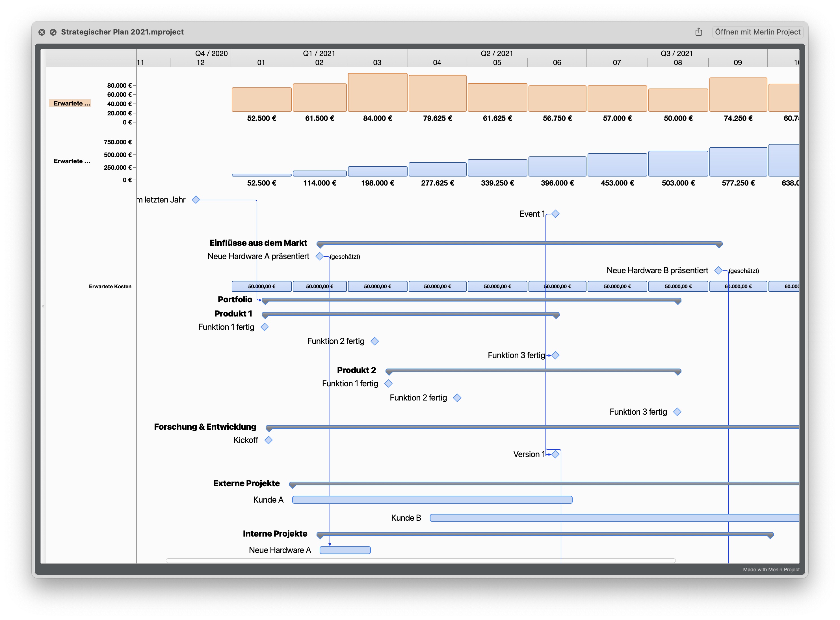Select the orange 84.000 € cost bar
Viewport: 840px width, 620px height.
pyautogui.click(x=377, y=92)
